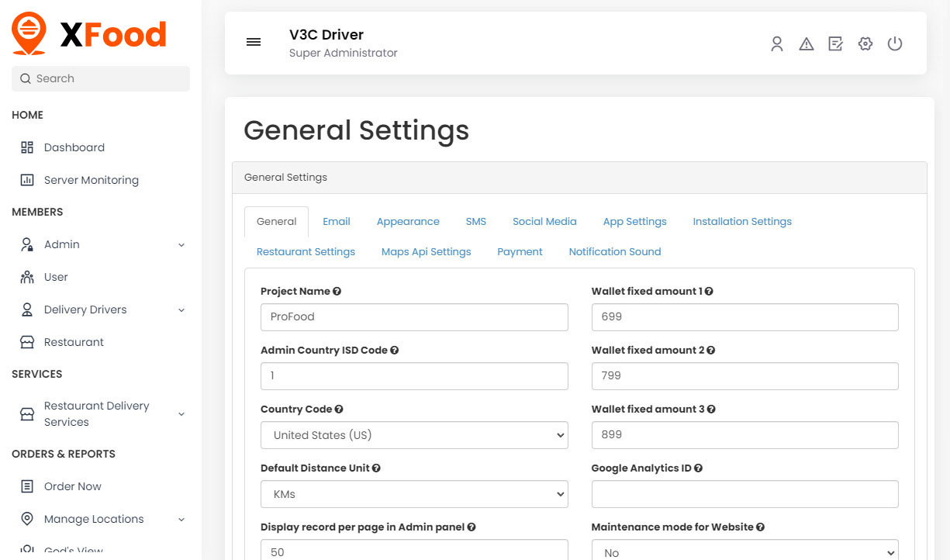The image size is (950, 560).
Task: Expand the Admin section in the sidebar
Action: 181,244
